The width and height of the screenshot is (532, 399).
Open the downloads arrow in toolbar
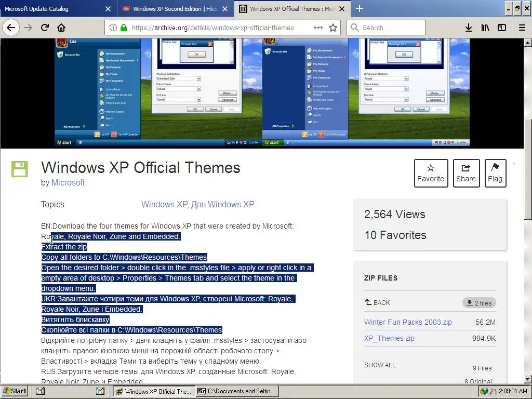(x=469, y=28)
